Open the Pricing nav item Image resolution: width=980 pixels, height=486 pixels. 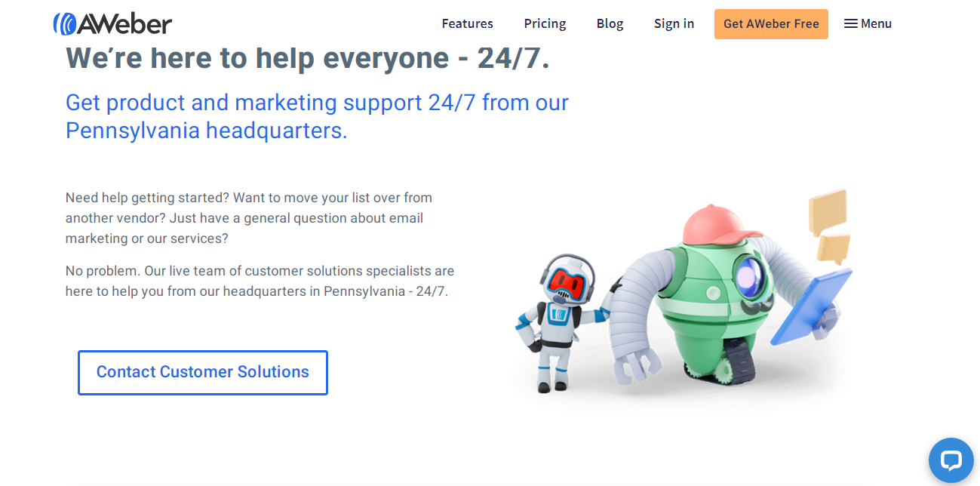(x=545, y=23)
